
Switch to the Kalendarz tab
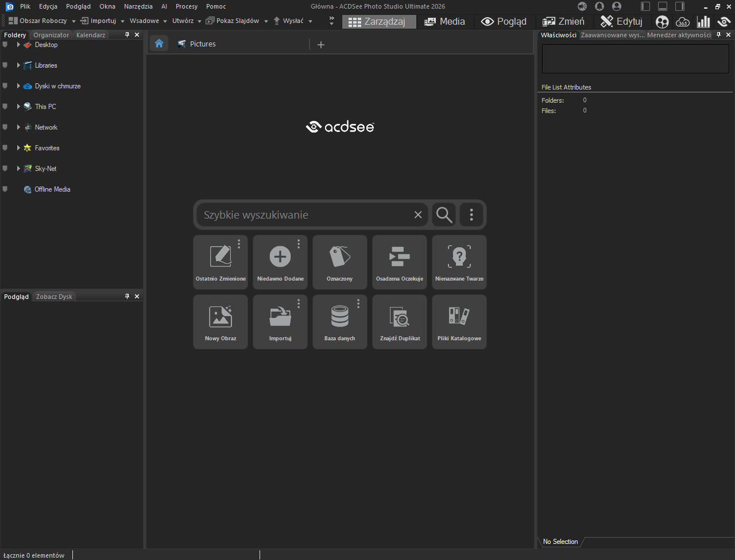click(91, 35)
